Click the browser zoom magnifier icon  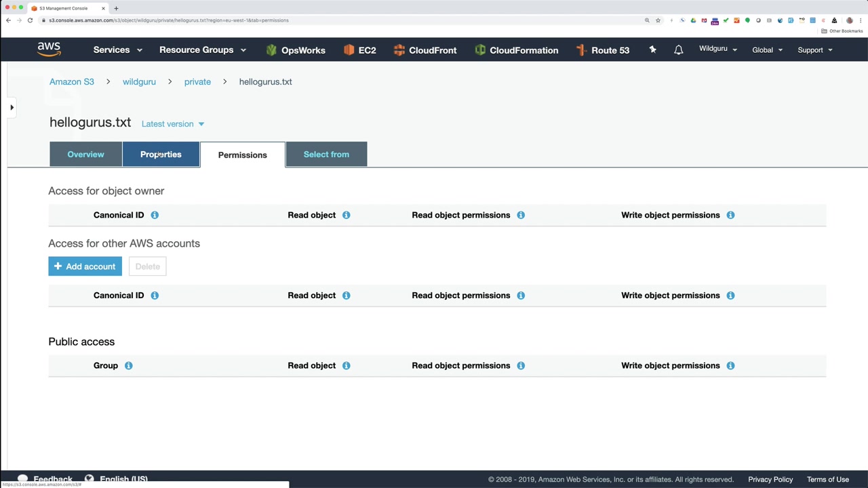point(647,20)
